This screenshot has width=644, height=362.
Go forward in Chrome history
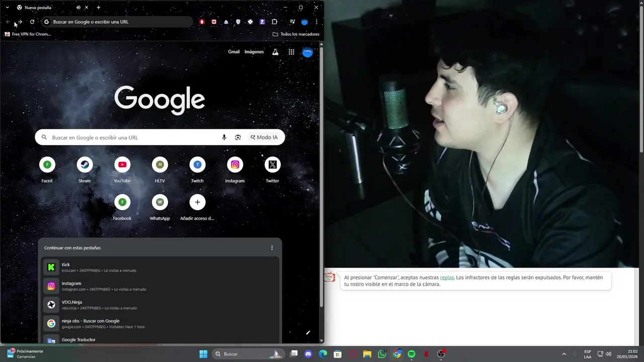pos(20,22)
